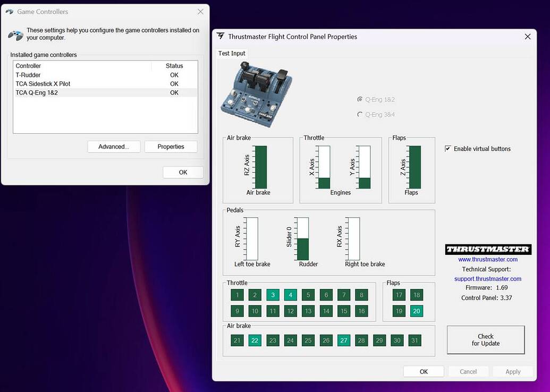The image size is (550, 392).
Task: Click air brake button indicator 24
Action: [291, 340]
